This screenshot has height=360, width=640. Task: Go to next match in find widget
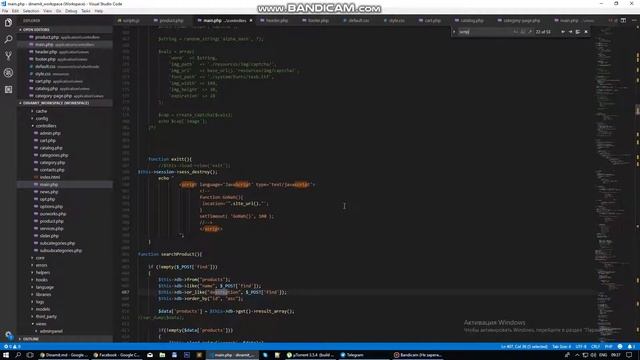tap(570, 32)
